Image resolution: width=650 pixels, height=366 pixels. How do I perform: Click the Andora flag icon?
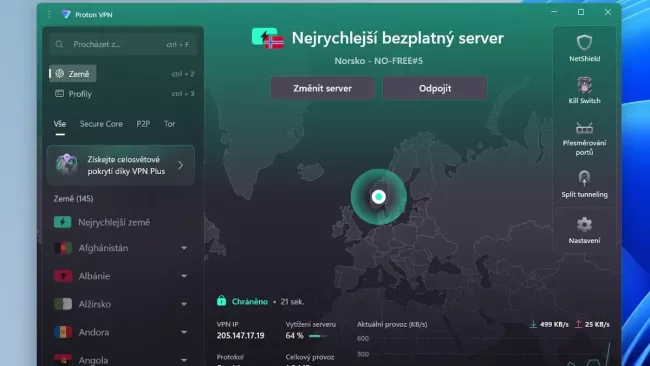[63, 332]
